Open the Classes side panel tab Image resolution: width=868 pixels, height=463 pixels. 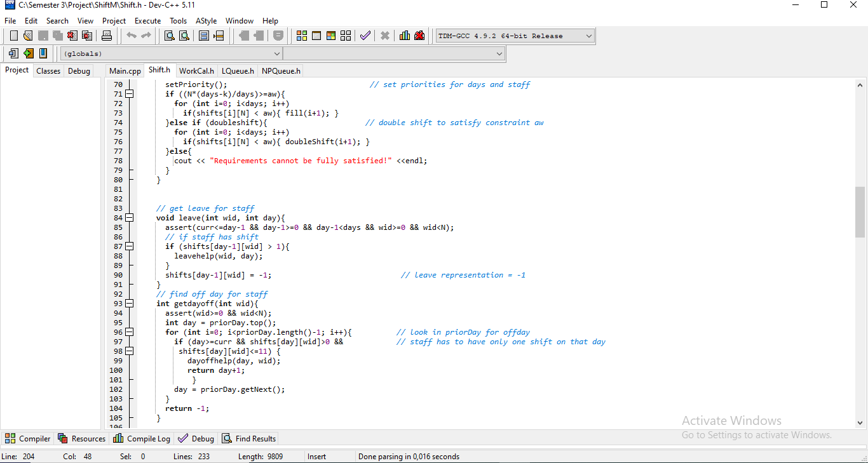48,71
